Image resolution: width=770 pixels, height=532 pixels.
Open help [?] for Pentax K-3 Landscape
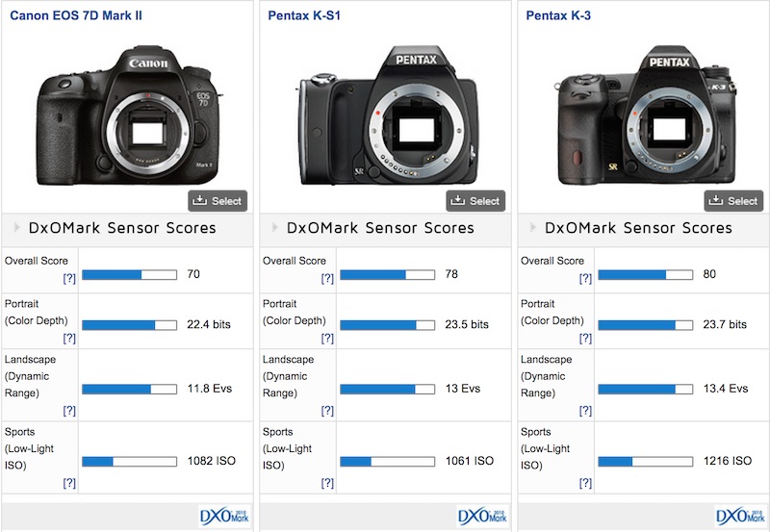pyautogui.click(x=585, y=410)
